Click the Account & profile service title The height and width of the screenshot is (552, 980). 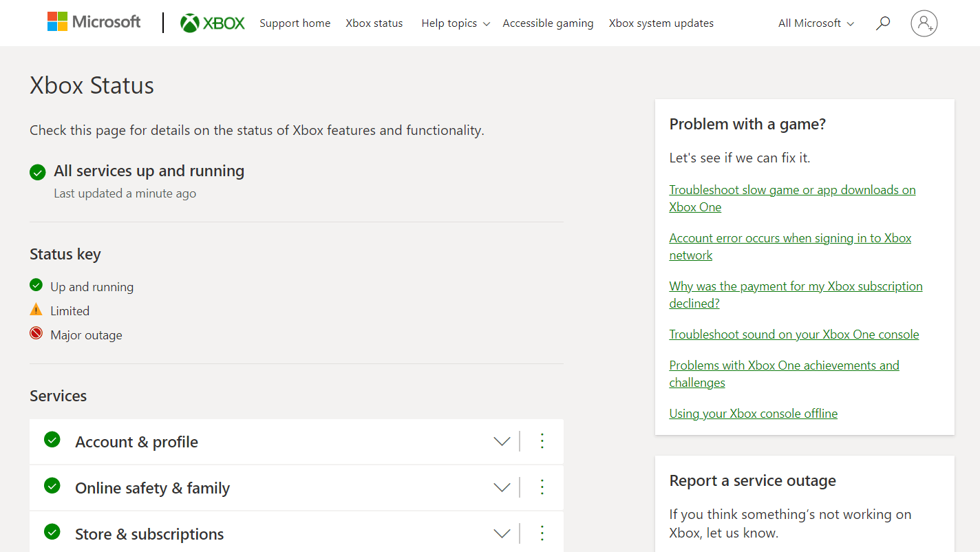[136, 442]
